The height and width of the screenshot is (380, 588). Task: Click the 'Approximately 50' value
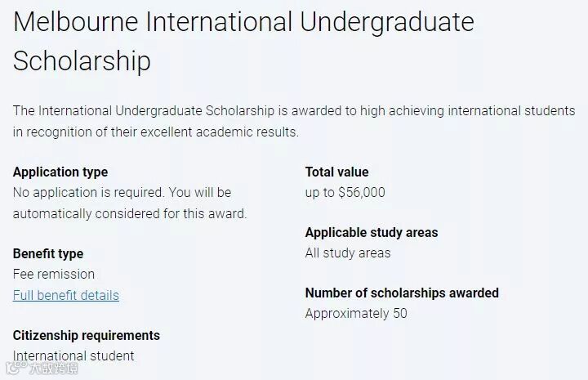pyautogui.click(x=356, y=313)
